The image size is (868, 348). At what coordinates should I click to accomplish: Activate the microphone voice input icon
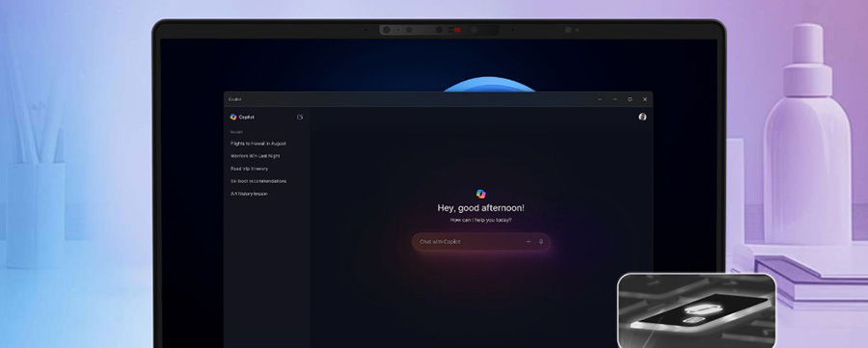point(541,242)
